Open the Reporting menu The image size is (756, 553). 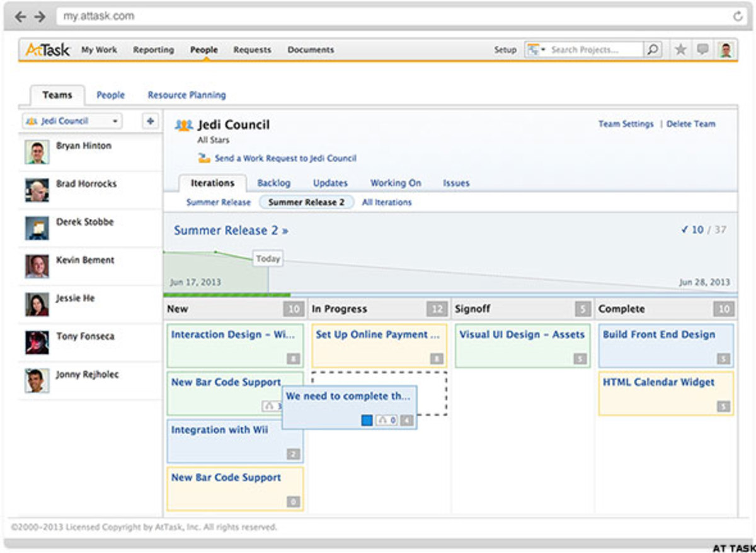(x=153, y=50)
